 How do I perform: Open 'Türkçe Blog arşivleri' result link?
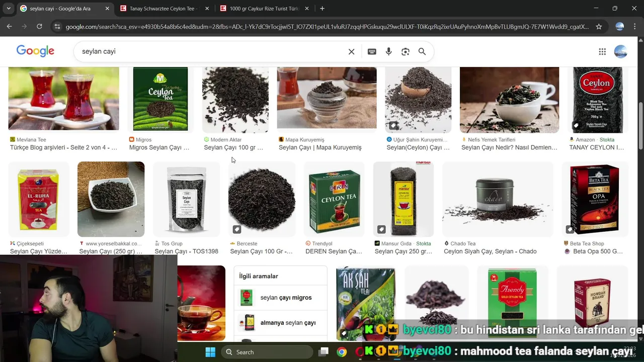click(63, 147)
